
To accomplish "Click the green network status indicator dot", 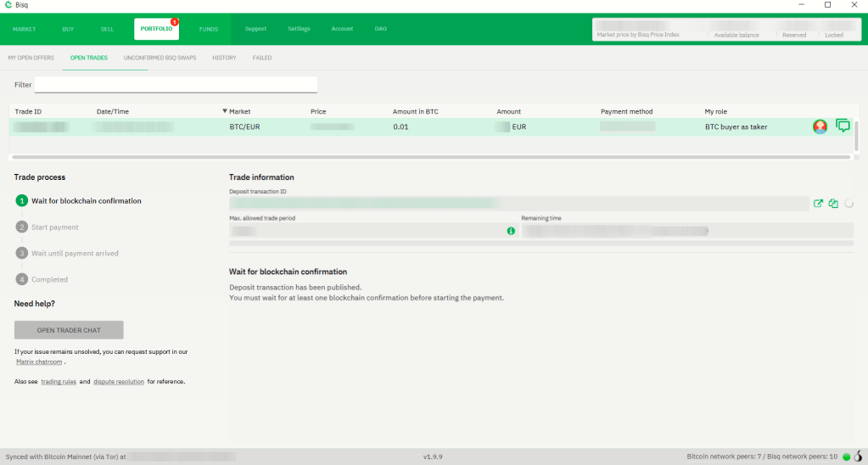I will tap(846, 457).
